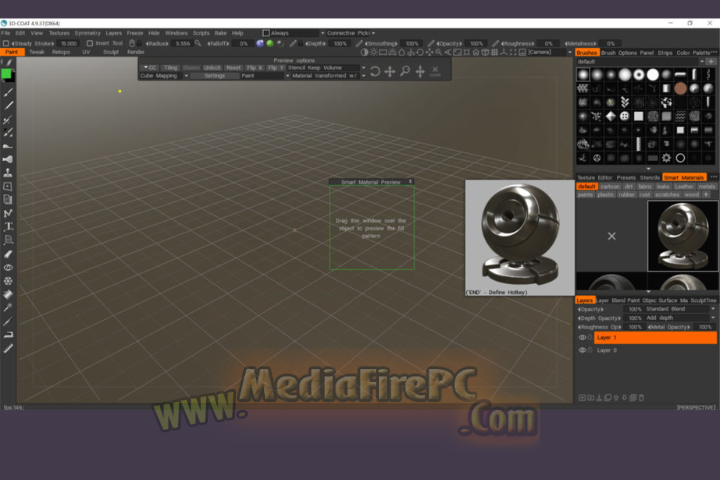This screenshot has height=480, width=720.
Task: Open the Textures menu
Action: [59, 33]
